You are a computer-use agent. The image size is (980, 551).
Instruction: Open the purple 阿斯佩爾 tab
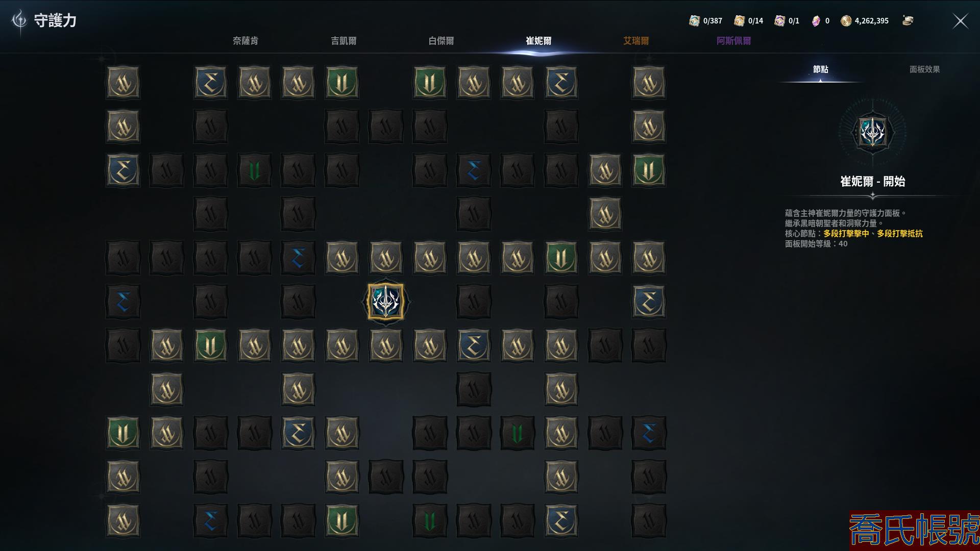point(733,41)
